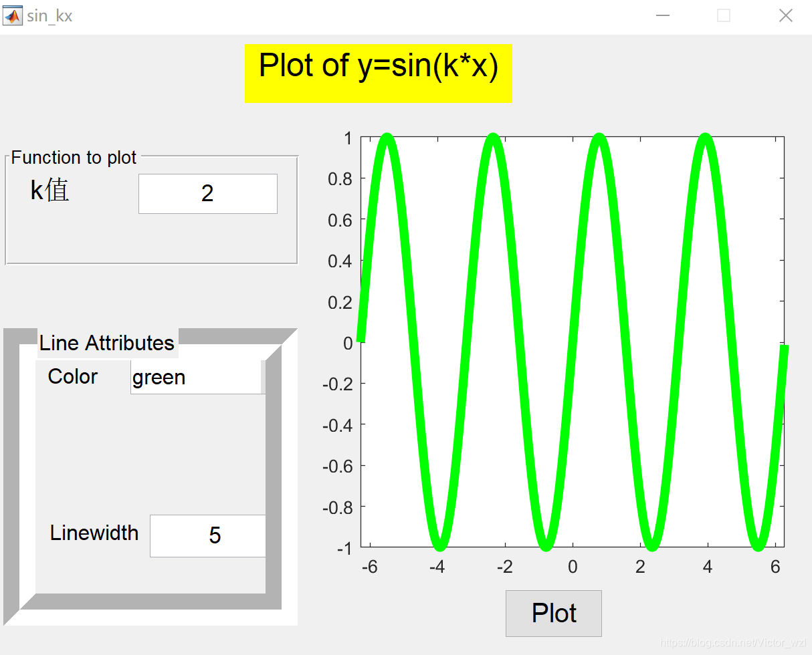Screen dimensions: 812x655
Task: Click the y-axis tick label 0.8
Action: click(x=339, y=178)
